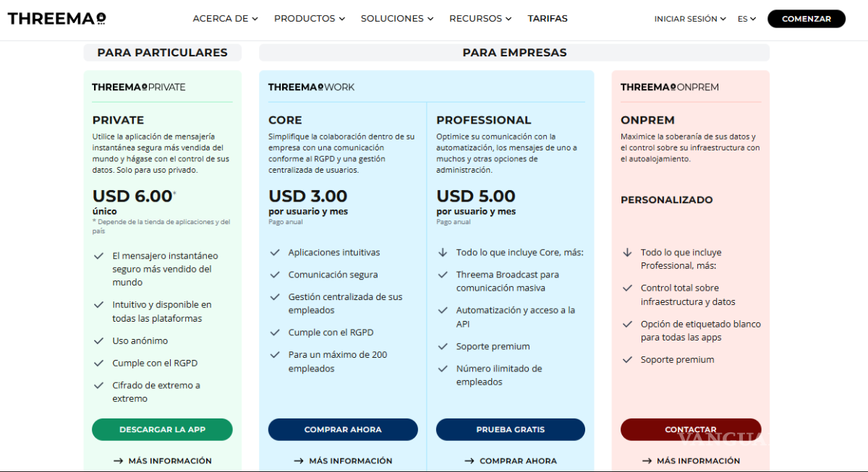This screenshot has width=868, height=472.
Task: Click DESCARGAR LA APP in the Private column
Action: (161, 429)
